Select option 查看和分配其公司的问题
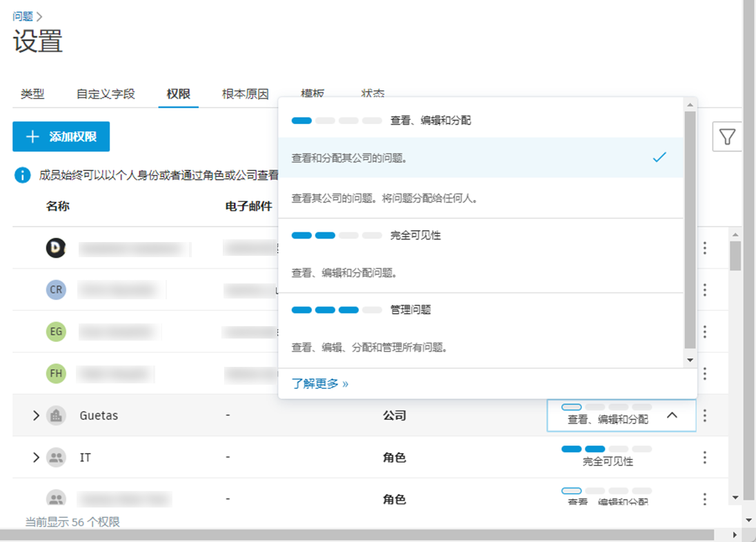 click(x=481, y=158)
